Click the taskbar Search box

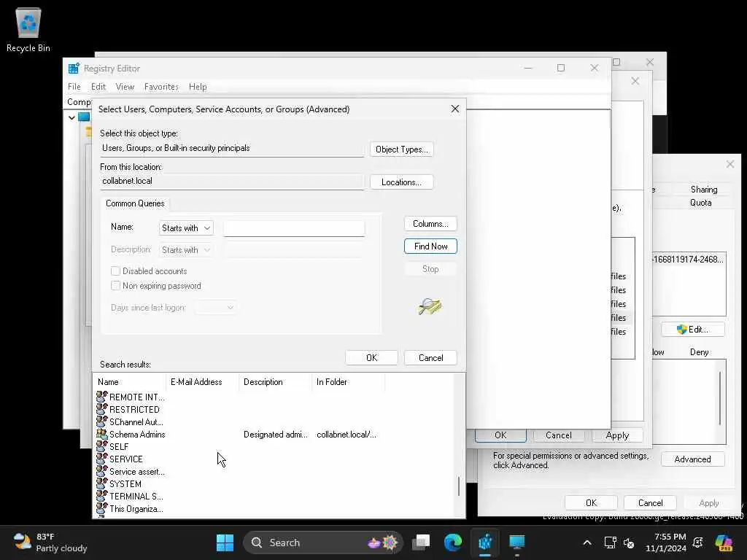click(x=323, y=542)
